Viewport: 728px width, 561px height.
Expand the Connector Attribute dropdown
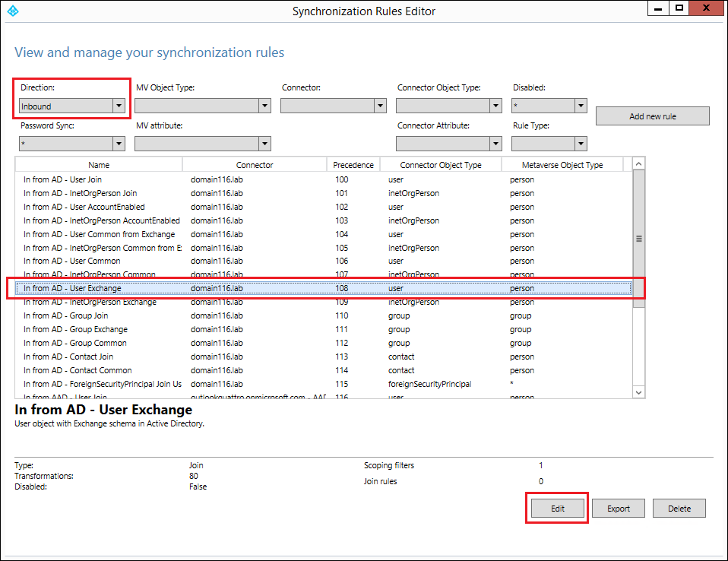(449, 144)
